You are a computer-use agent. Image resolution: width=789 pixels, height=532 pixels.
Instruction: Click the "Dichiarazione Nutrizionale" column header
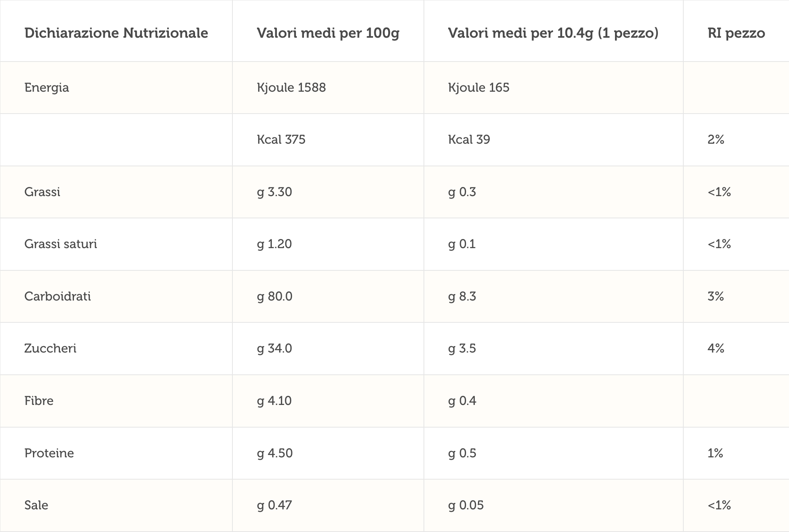116,33
